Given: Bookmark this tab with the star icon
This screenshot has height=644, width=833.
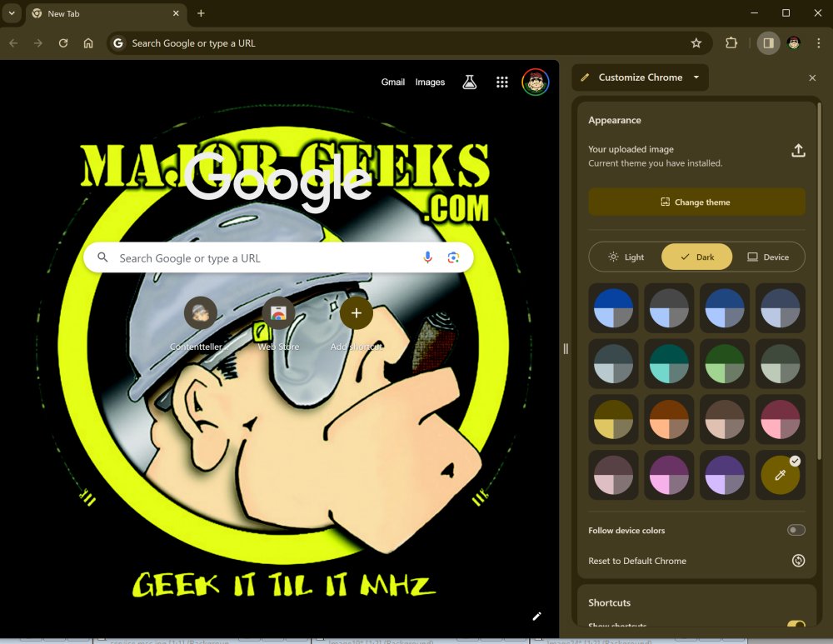Looking at the screenshot, I should 696,43.
